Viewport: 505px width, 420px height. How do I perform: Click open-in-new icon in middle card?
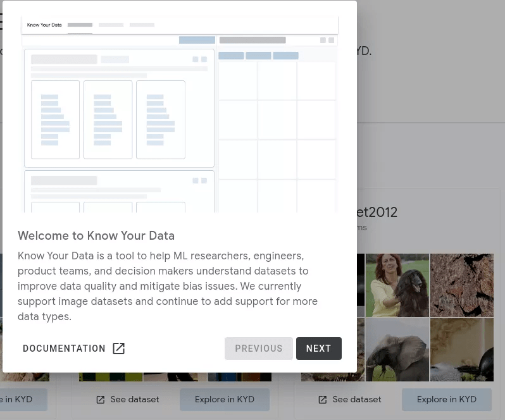point(101,400)
